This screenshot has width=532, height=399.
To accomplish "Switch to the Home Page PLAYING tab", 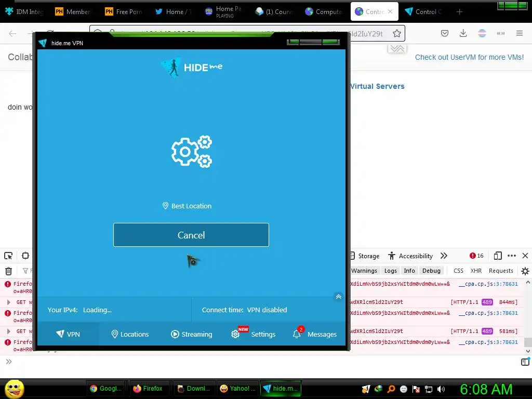I will point(224,11).
